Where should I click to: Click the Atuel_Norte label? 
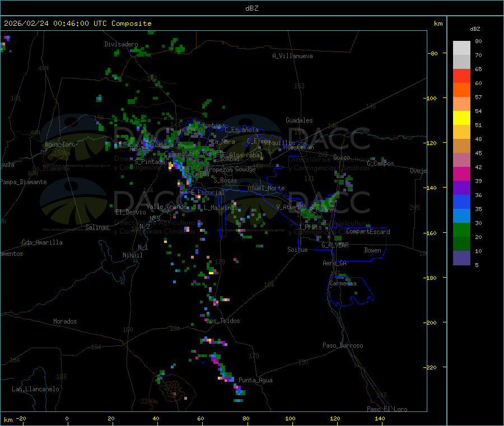266,188
